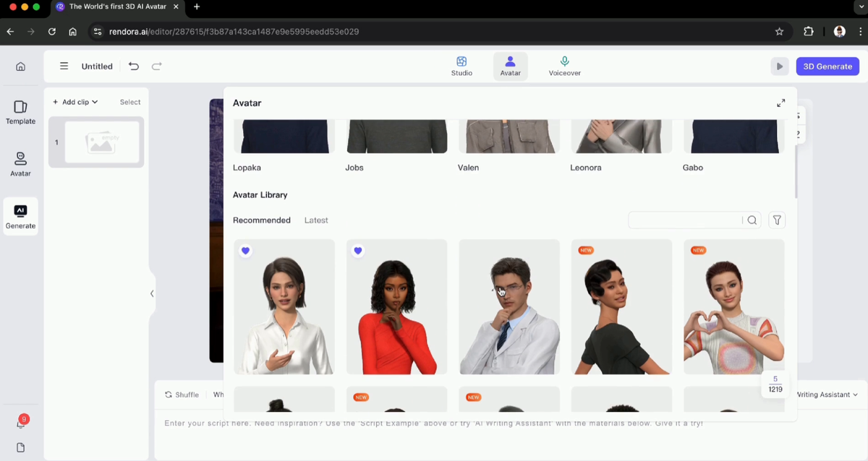Reload the browser page
Image resolution: width=868 pixels, height=461 pixels.
coord(51,32)
